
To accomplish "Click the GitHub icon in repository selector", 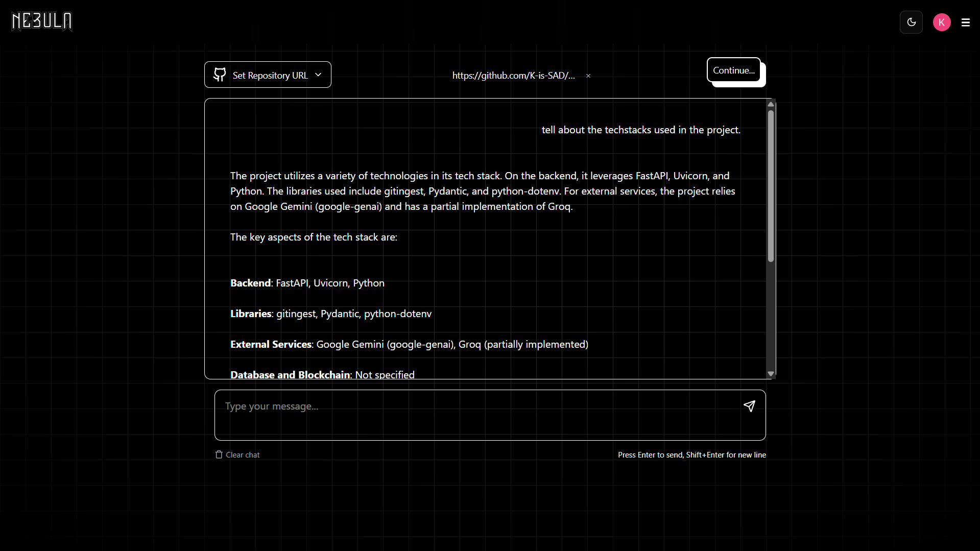I will (220, 75).
